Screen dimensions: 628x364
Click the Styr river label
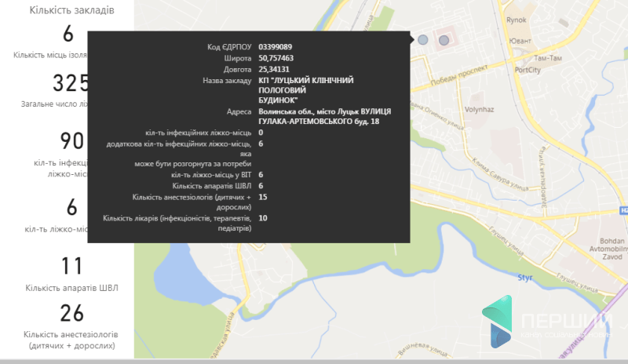pyautogui.click(x=525, y=278)
